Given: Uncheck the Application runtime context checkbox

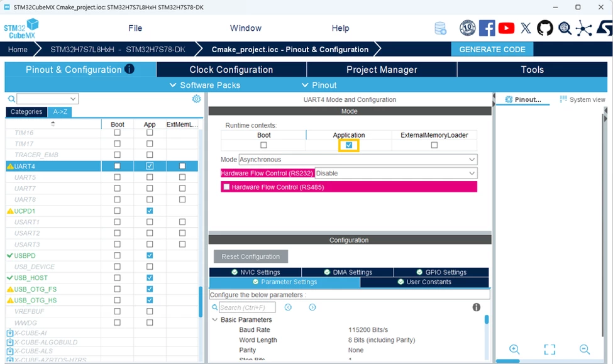Looking at the screenshot, I should [x=349, y=145].
